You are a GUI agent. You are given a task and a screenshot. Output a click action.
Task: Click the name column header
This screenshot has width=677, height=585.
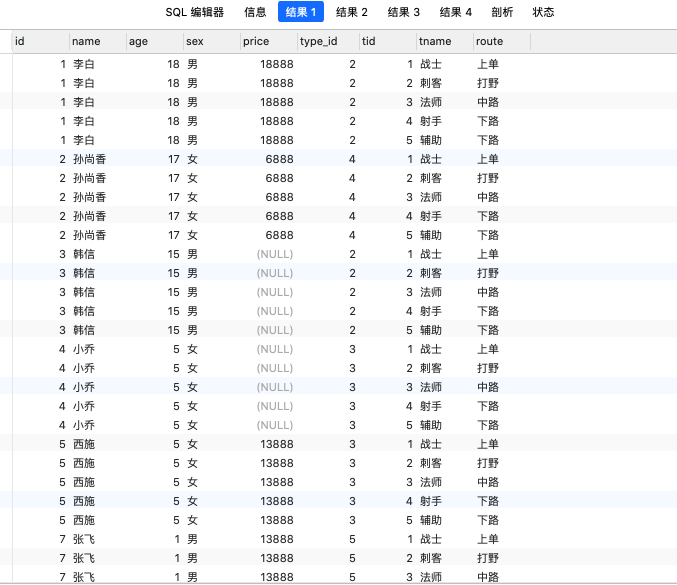(98, 41)
